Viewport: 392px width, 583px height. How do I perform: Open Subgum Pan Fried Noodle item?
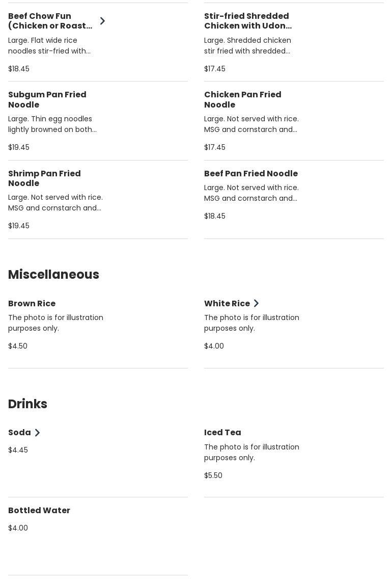click(x=47, y=100)
